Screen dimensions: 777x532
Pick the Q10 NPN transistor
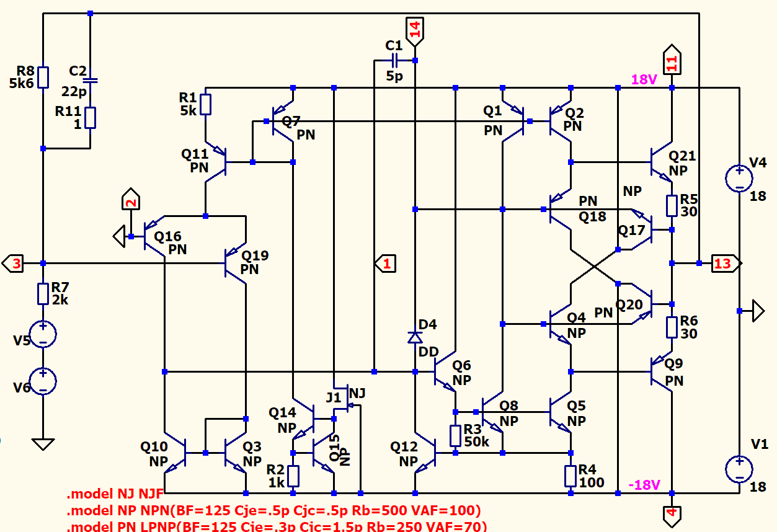[175, 453]
